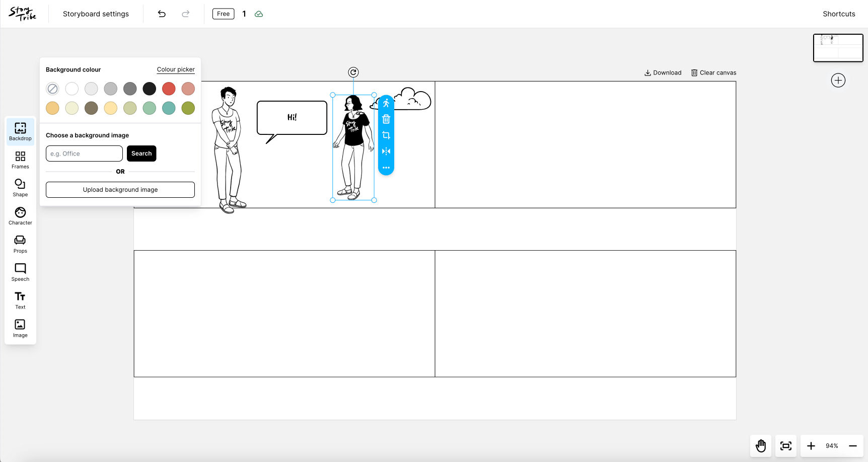Open the Image tool in sidebar
Image resolution: width=868 pixels, height=462 pixels.
click(x=20, y=328)
